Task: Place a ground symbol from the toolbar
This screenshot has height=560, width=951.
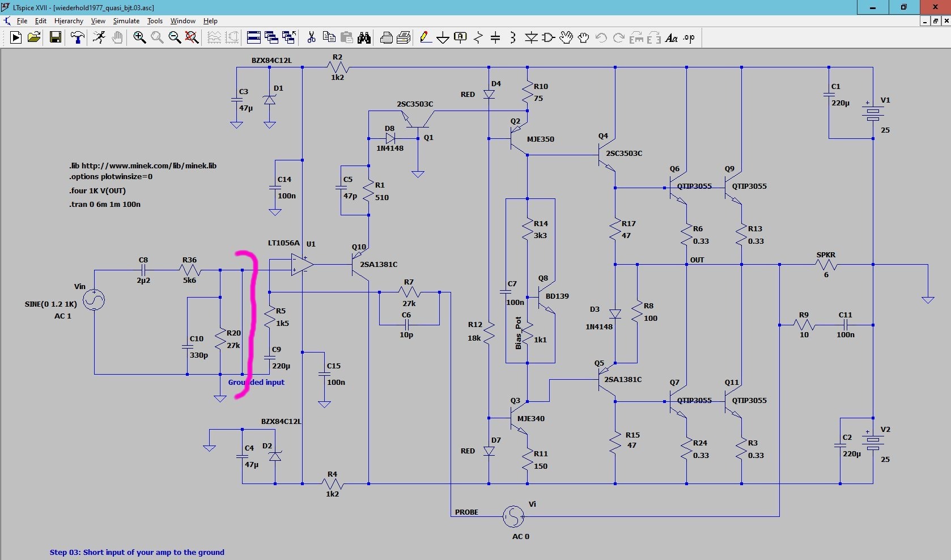Action: [443, 37]
